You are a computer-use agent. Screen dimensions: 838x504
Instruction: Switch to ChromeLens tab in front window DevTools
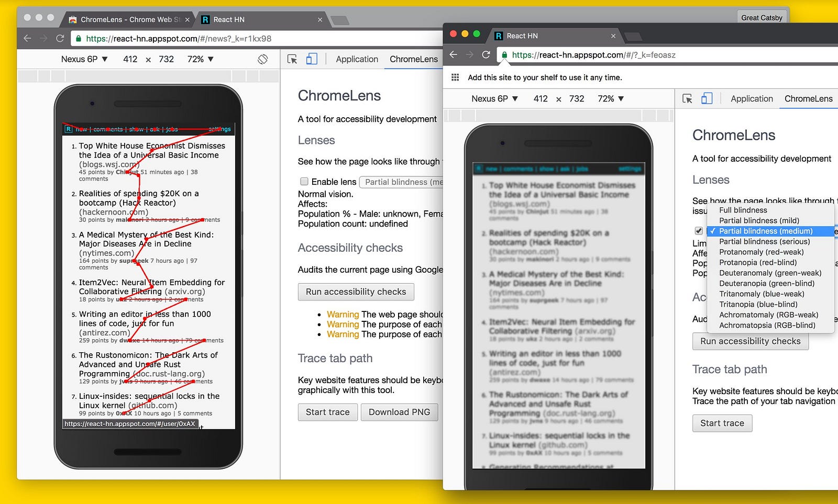point(808,98)
